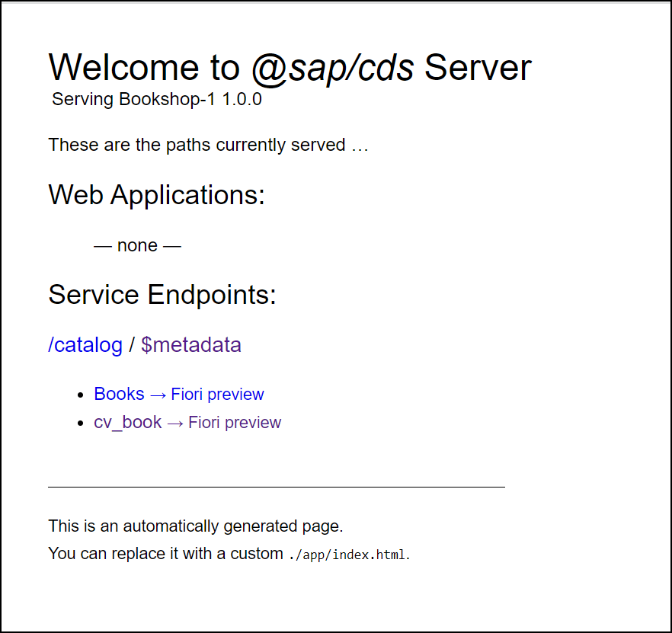The height and width of the screenshot is (633, 672).
Task: Select the 'Welcome to @sap/cds Server' heading
Action: pos(290,68)
